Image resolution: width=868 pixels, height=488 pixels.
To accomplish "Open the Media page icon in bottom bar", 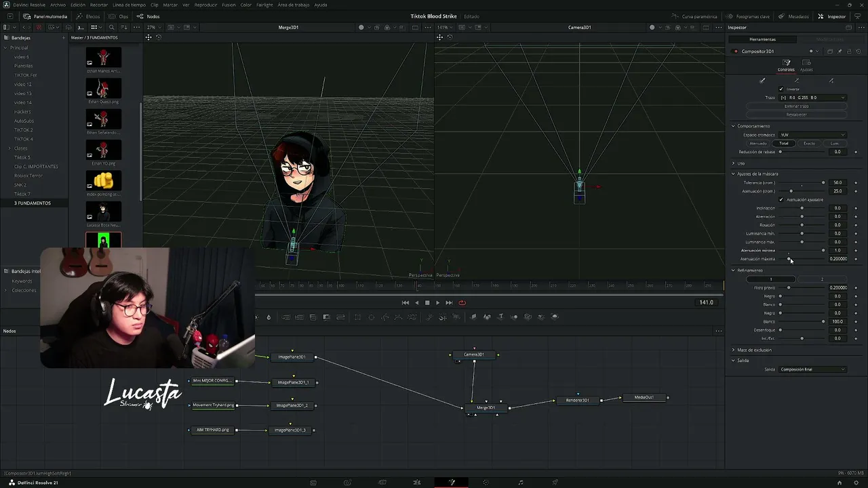I will pos(313,483).
